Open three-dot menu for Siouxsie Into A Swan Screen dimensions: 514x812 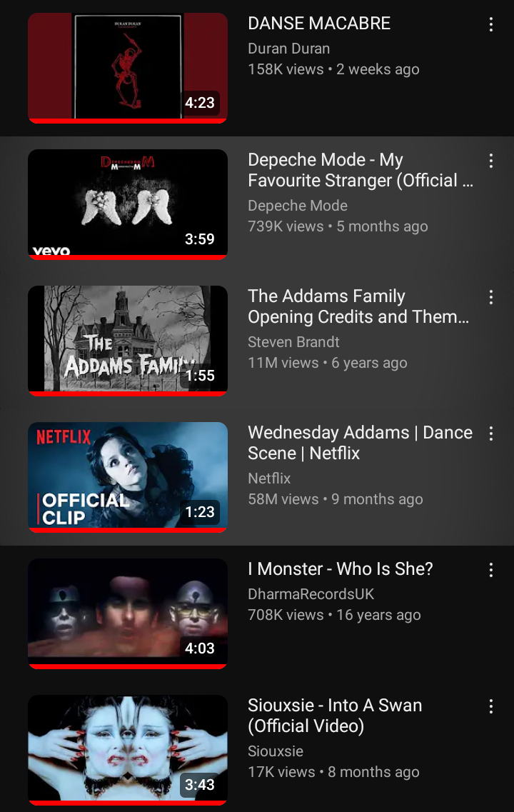pyautogui.click(x=490, y=706)
